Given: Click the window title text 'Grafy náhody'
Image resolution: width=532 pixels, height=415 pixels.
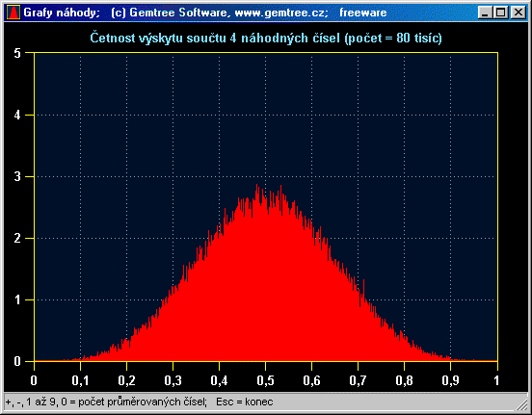Looking at the screenshot, I should (61, 13).
